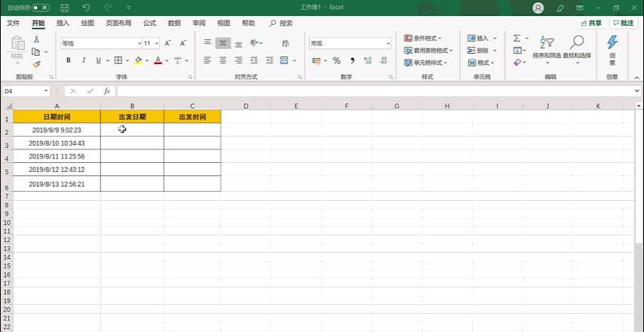Increase font size with larger A icon

pos(168,43)
